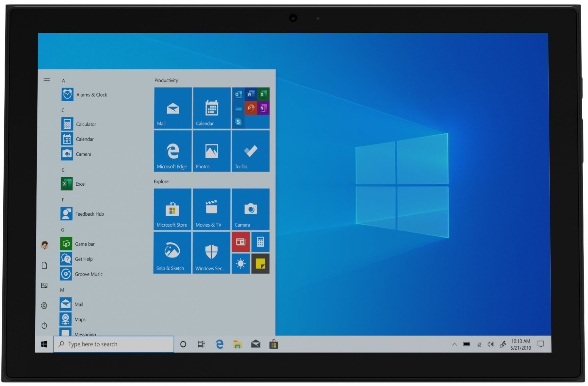
Task: Open the Camera tile in Explore
Action: click(x=251, y=209)
